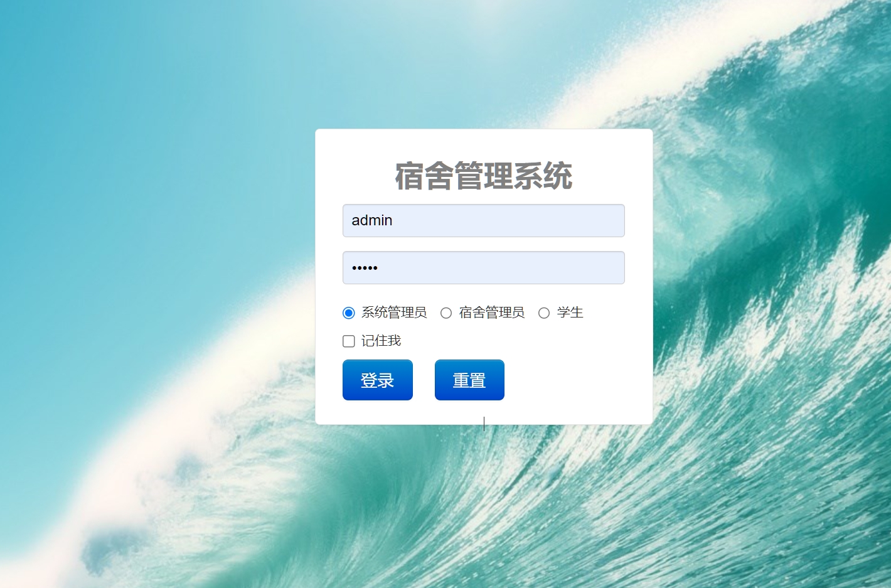
Task: Click the word admin in username box
Action: (372, 220)
